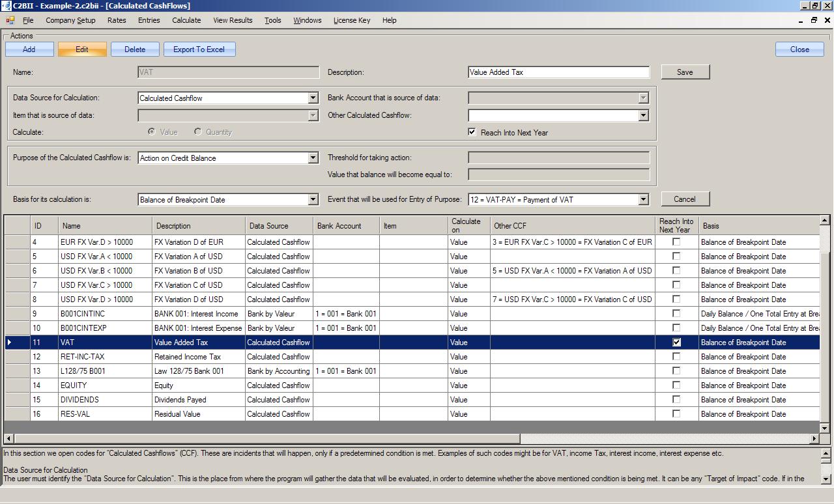
Task: Open the License Key menu
Action: [x=352, y=20]
